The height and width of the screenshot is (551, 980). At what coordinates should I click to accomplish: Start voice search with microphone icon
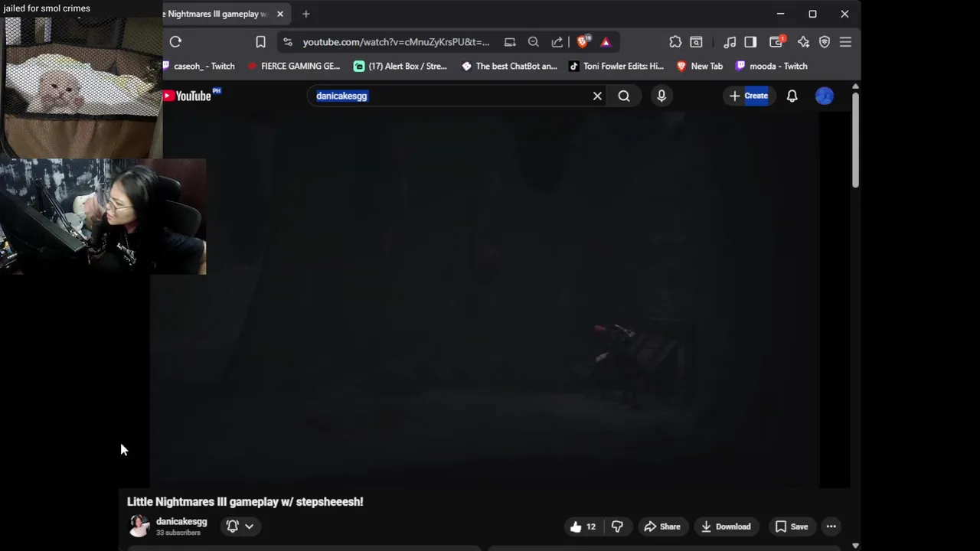click(661, 96)
